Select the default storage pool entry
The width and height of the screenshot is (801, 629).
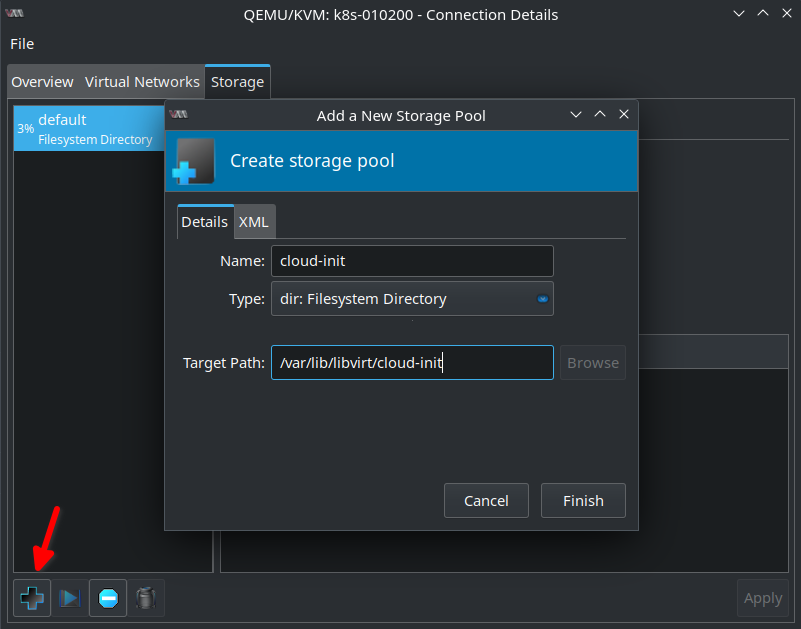(x=89, y=129)
